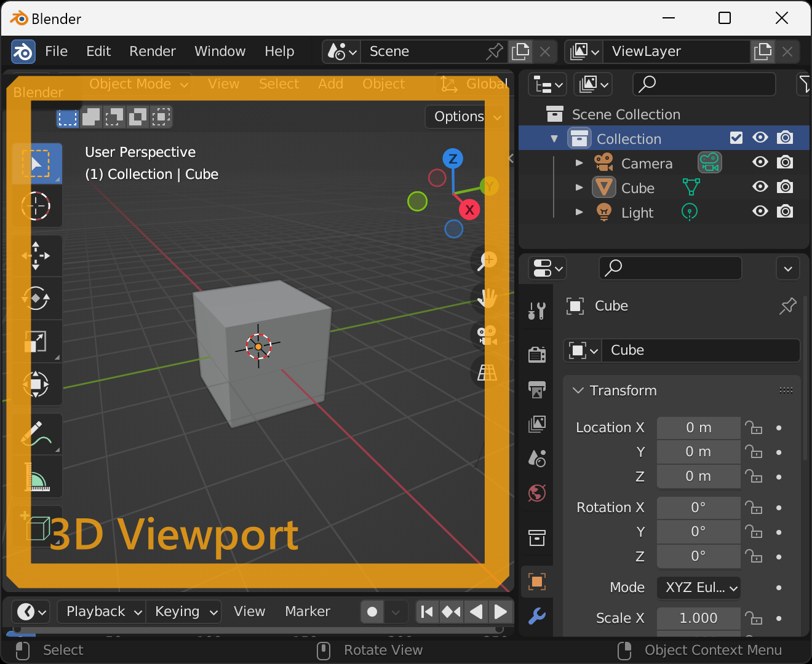The height and width of the screenshot is (664, 812).
Task: Lock Location X with the padlock
Action: coord(754,427)
